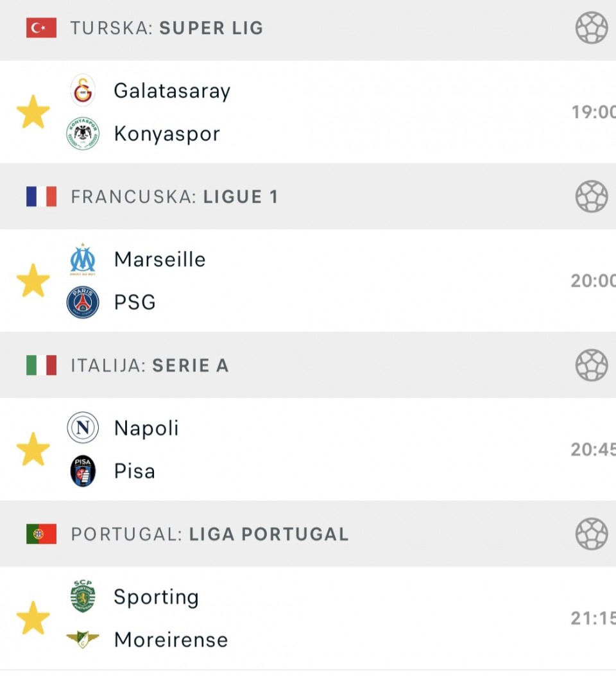616x676 pixels.
Task: Click the Olympique Marseille logo
Action: (x=83, y=259)
